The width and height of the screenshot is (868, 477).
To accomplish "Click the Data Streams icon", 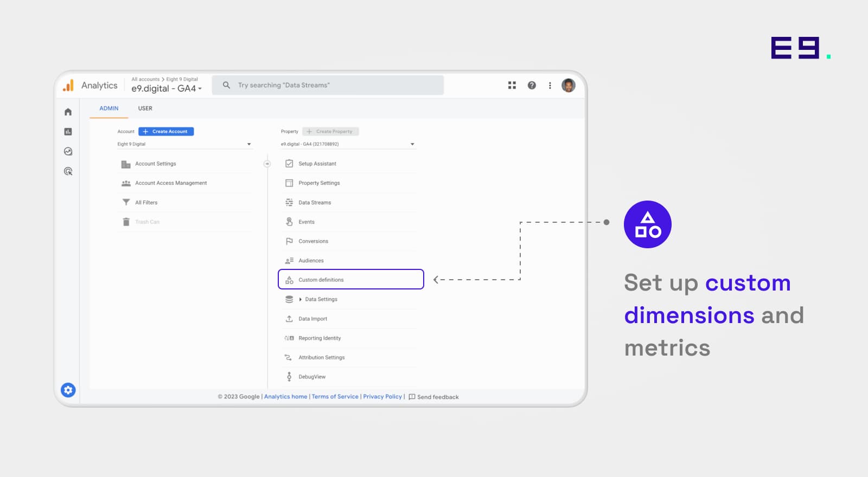I will pos(289,202).
